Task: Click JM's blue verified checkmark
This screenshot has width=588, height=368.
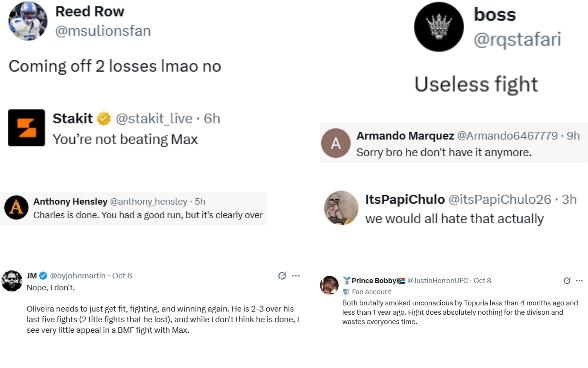Action: 43,276
